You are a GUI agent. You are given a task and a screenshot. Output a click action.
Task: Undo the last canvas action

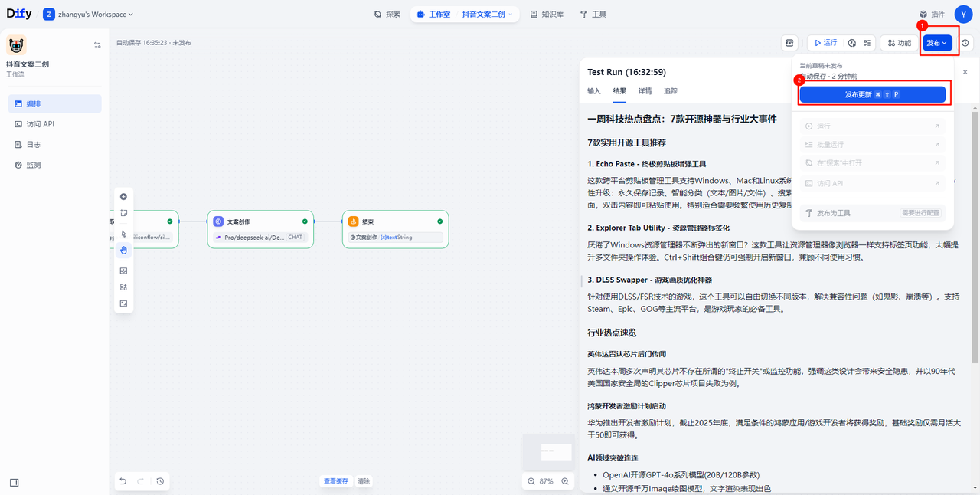coord(122,481)
